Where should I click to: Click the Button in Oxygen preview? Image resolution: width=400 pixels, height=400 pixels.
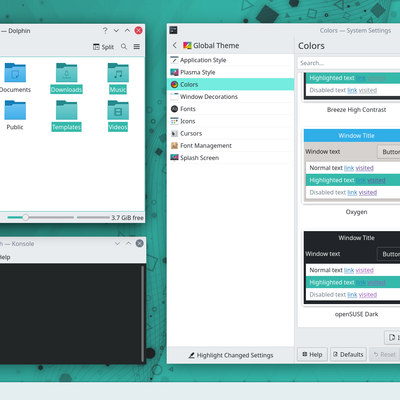pyautogui.click(x=389, y=152)
